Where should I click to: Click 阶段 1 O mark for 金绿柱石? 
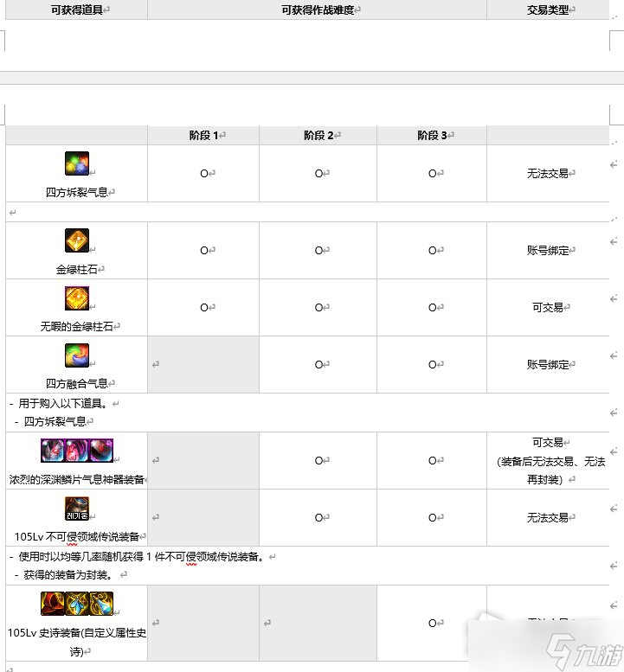(204, 251)
